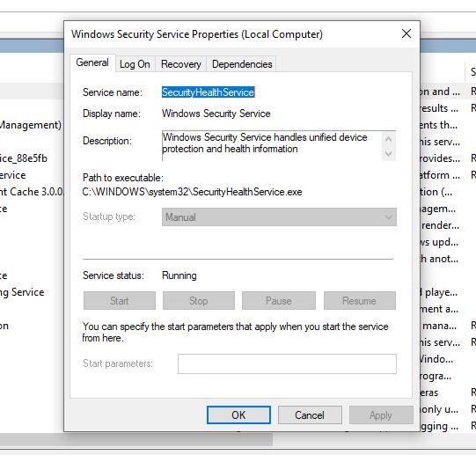476x455 pixels.
Task: Open the Recovery tab
Action: click(x=181, y=64)
